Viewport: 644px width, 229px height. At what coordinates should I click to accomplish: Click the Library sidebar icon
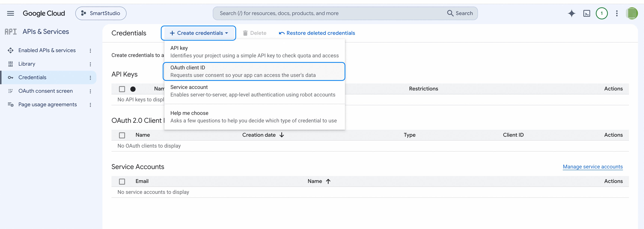[11, 64]
